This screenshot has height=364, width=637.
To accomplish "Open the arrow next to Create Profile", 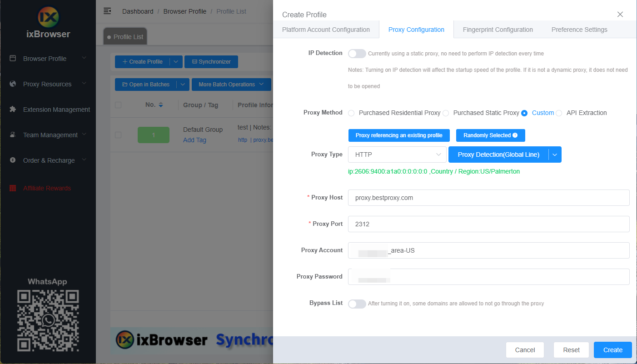I will click(x=176, y=62).
